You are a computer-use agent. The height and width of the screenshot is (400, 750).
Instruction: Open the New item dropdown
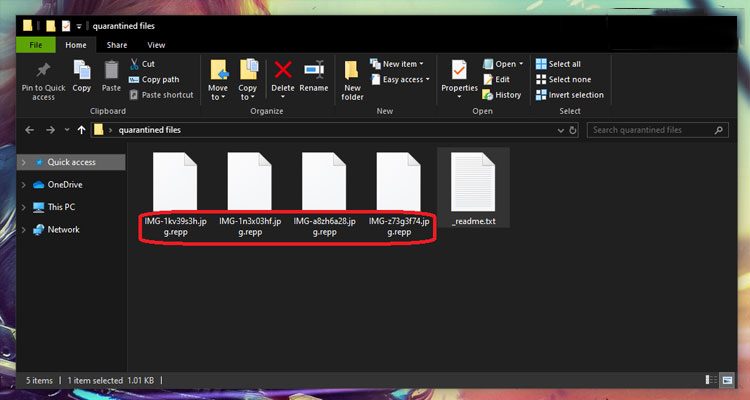click(x=397, y=64)
